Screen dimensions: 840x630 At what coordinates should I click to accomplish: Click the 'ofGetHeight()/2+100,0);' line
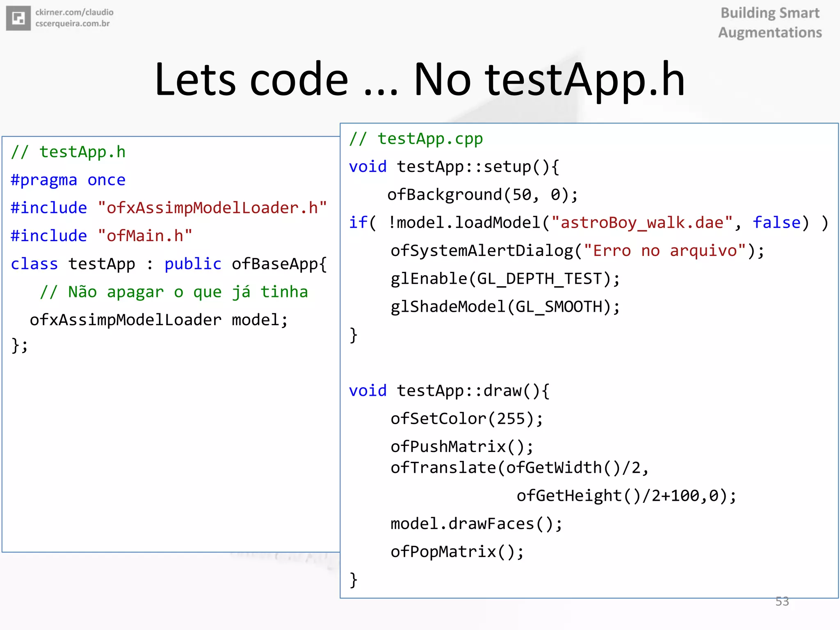[627, 496]
